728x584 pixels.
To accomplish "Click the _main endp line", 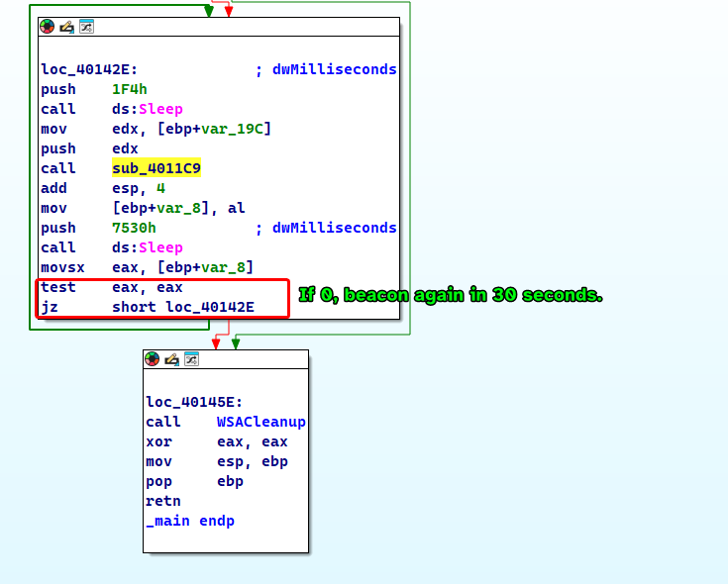I will (190, 521).
